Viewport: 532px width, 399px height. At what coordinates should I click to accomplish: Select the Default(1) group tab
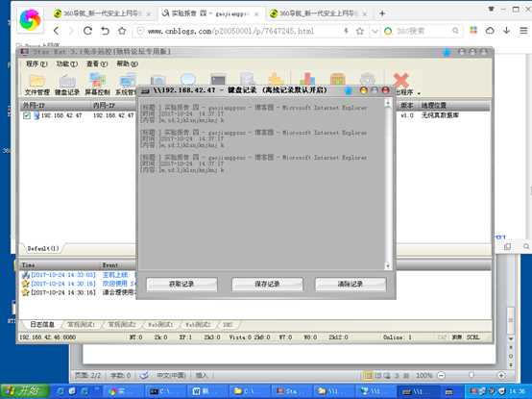tap(43, 248)
